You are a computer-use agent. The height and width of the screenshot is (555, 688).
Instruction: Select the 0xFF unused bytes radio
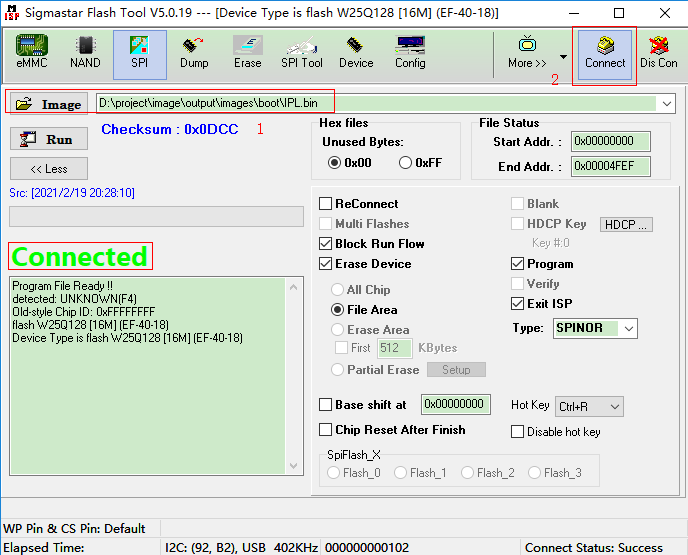(406, 163)
